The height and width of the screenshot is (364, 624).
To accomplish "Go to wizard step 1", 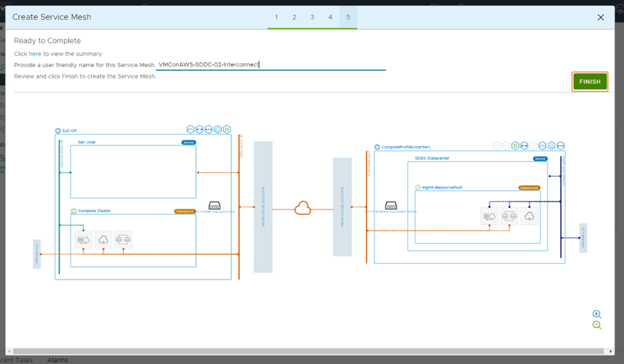I will [276, 17].
